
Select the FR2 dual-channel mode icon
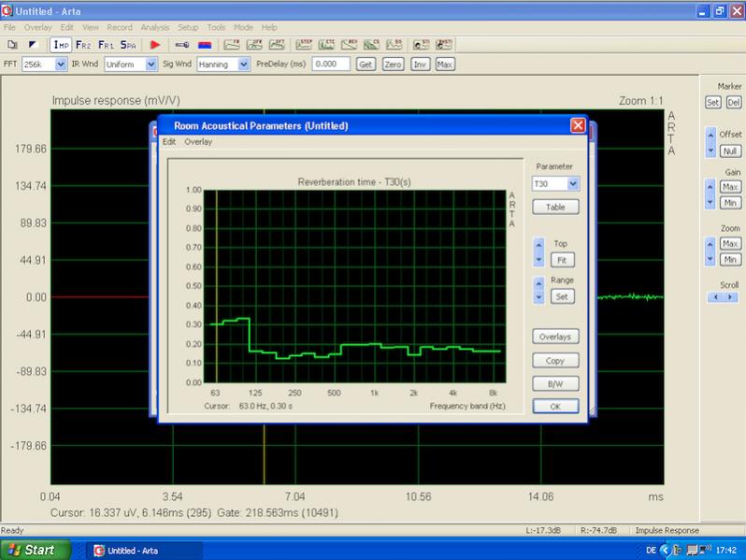pyautogui.click(x=83, y=44)
